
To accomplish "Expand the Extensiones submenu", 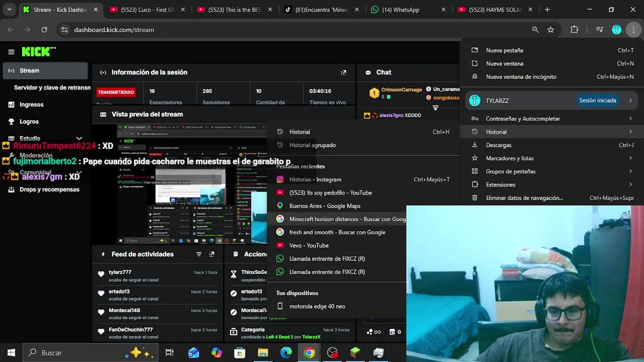I will pyautogui.click(x=630, y=185).
